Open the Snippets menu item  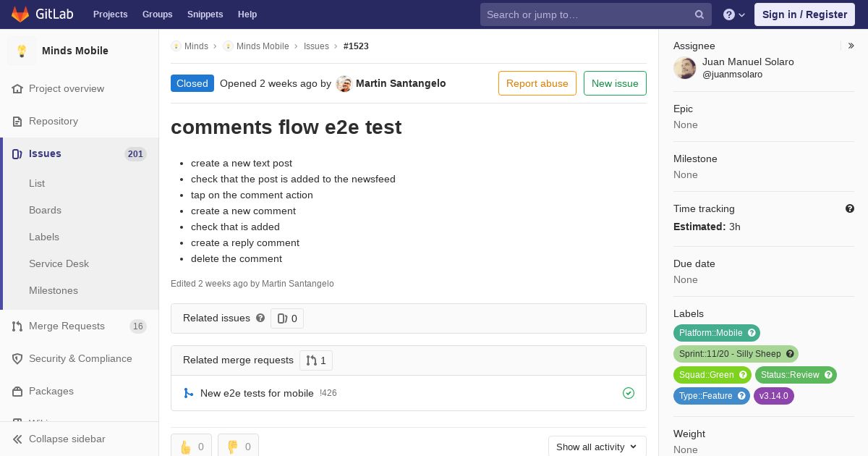[x=205, y=14]
